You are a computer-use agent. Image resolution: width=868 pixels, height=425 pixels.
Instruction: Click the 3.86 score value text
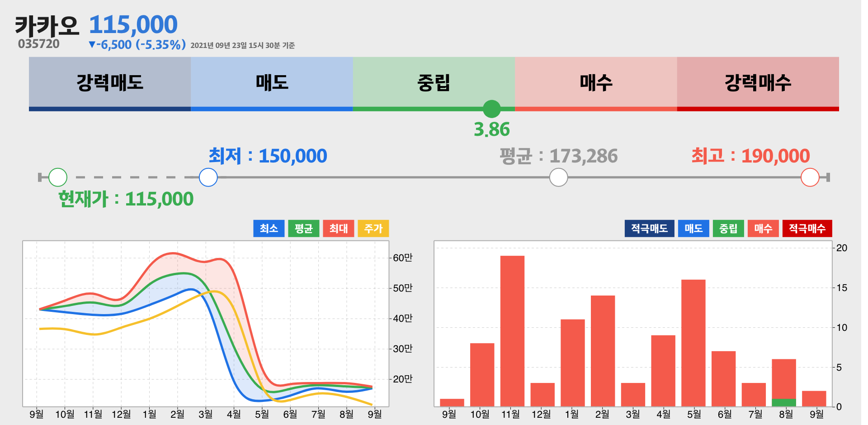(492, 130)
